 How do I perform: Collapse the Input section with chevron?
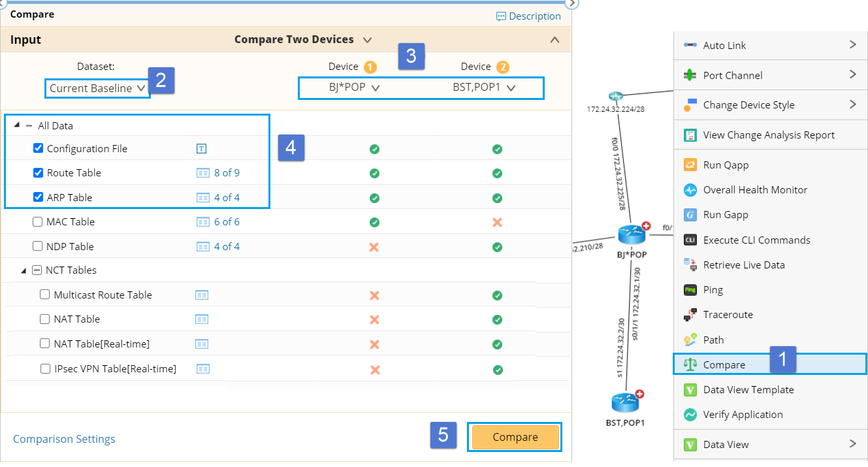(x=555, y=40)
